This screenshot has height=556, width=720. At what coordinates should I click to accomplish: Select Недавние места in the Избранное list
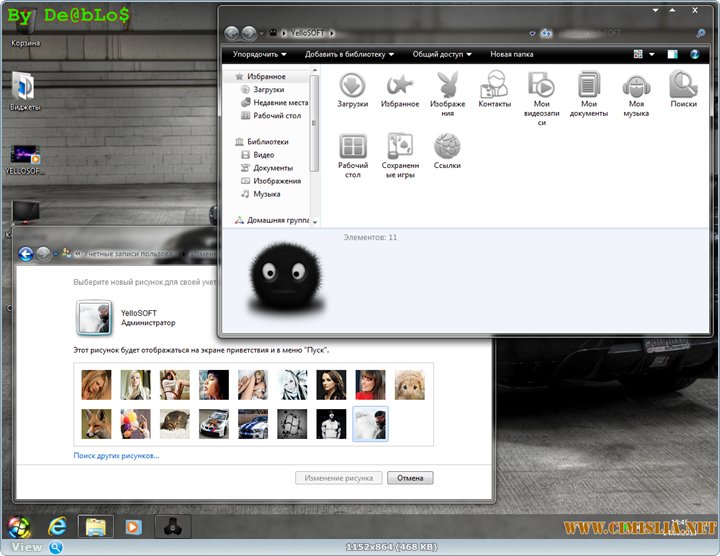pos(279,102)
